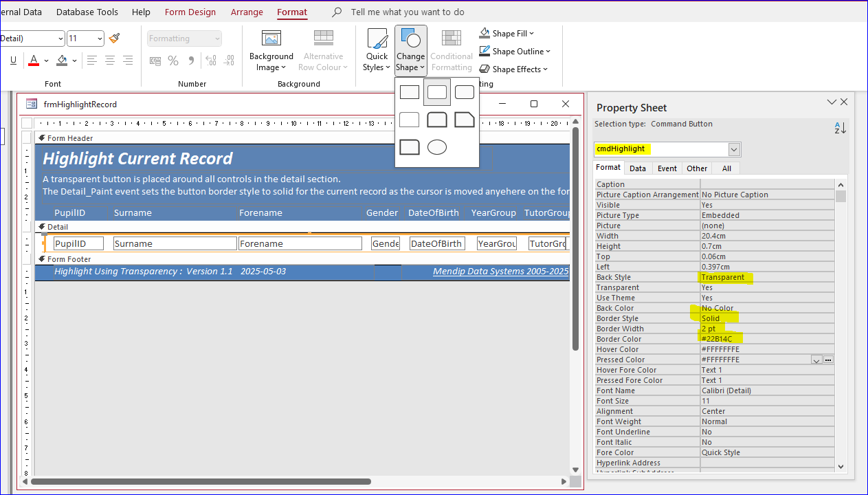
Task: Apply the background fill color bucket
Action: (x=62, y=60)
